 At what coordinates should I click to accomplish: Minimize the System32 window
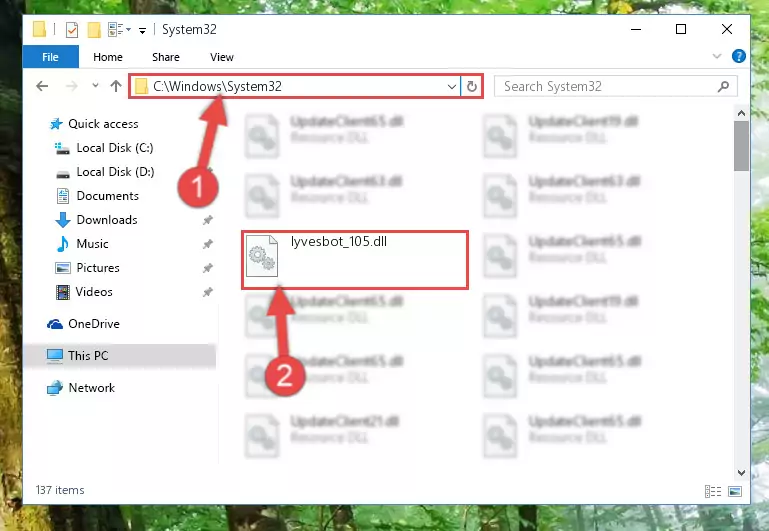[636, 29]
